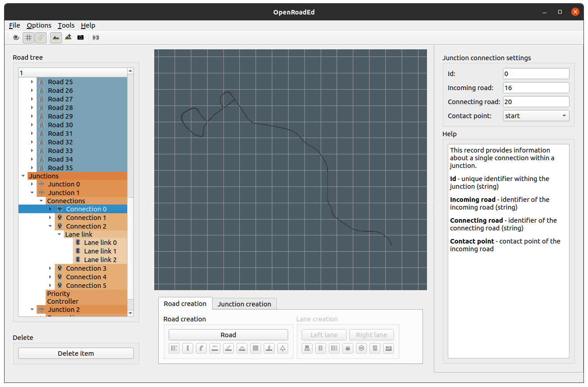Collapse the Junction 1 node
This screenshot has width=588, height=387.
coord(32,193)
